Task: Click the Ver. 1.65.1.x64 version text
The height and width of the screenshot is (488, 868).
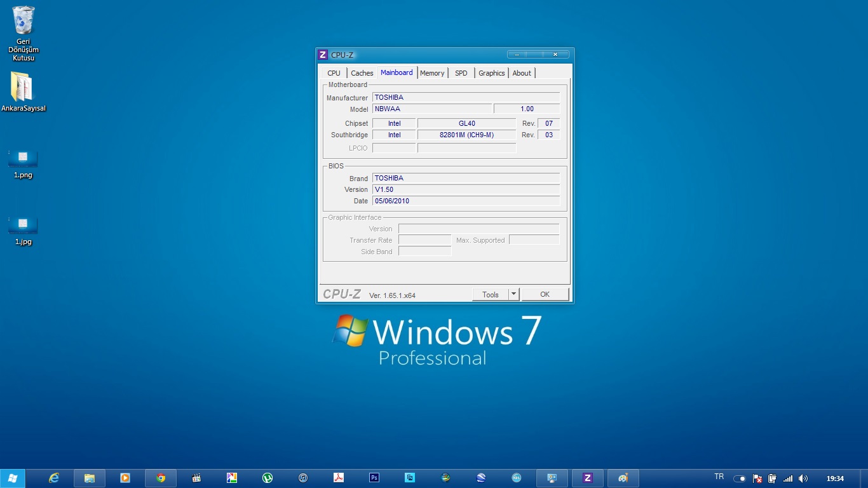Action: click(392, 295)
